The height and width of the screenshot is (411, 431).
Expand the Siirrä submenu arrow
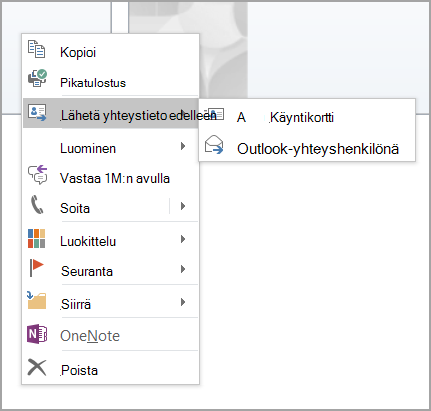point(183,302)
